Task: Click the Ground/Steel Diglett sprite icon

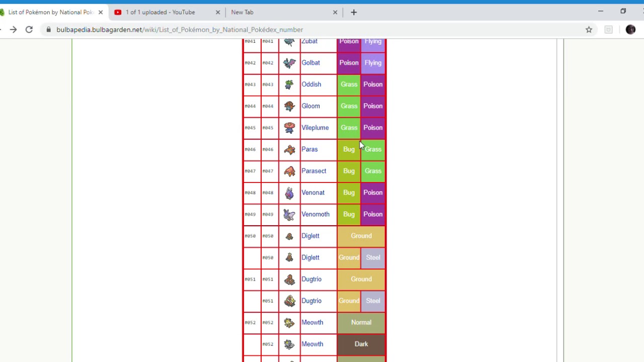Action: pyautogui.click(x=289, y=257)
